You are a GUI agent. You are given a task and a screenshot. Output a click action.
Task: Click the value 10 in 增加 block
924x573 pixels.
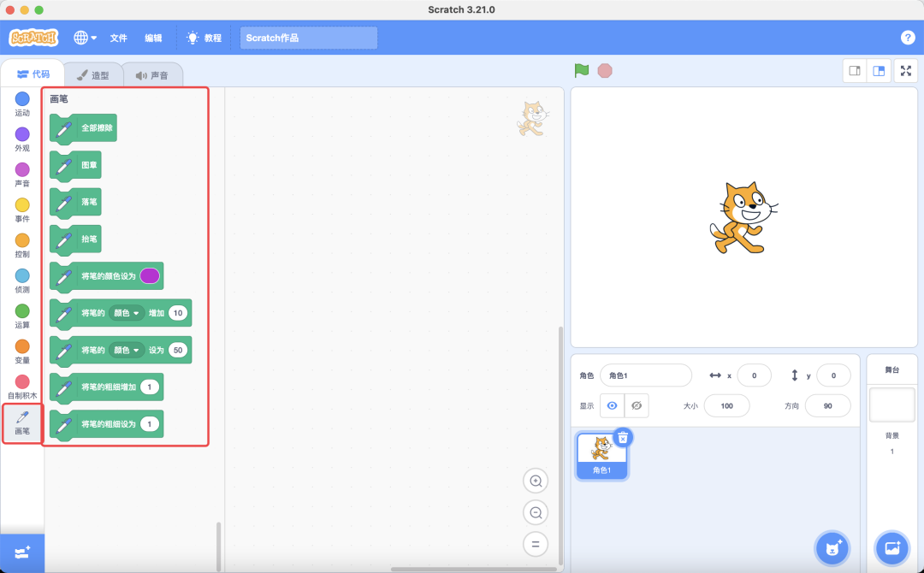[178, 313]
